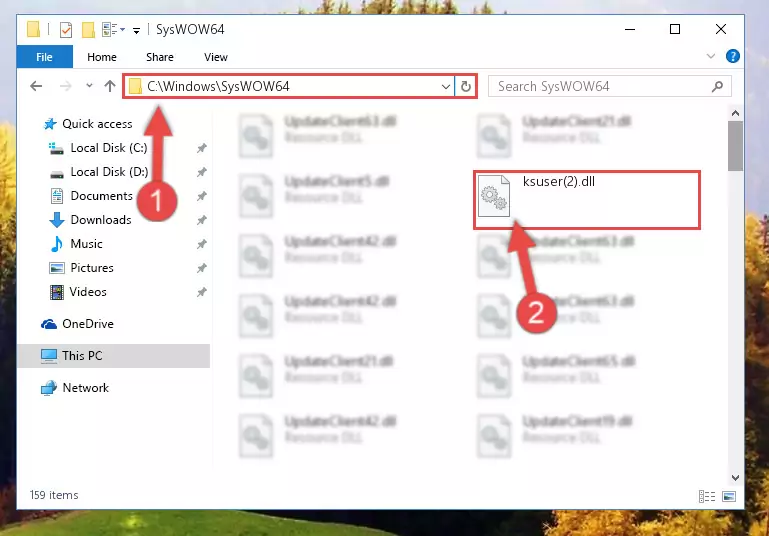Click the address bar path C:\Windows\SysWOW64

coord(218,86)
